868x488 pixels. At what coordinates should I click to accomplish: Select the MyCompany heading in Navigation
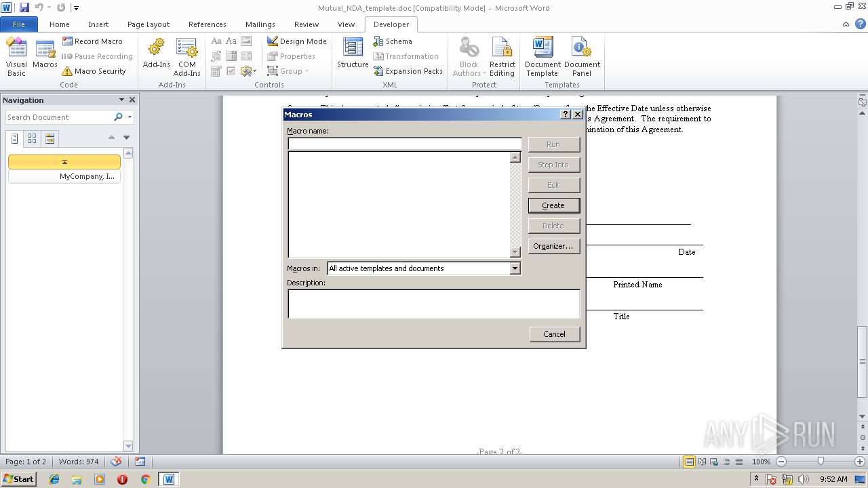(x=64, y=176)
